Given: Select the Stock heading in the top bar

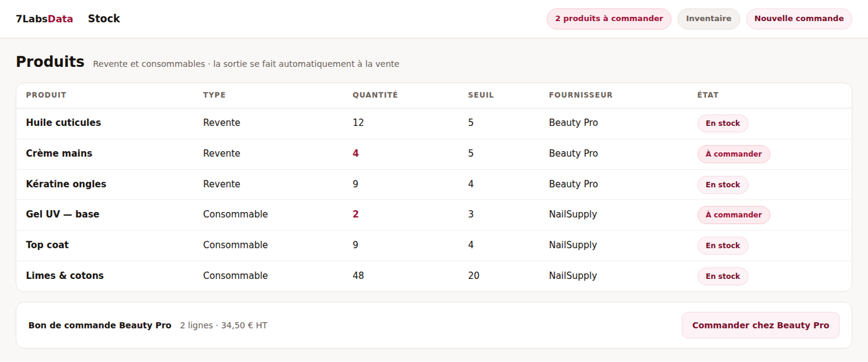Looking at the screenshot, I should click(x=104, y=19).
